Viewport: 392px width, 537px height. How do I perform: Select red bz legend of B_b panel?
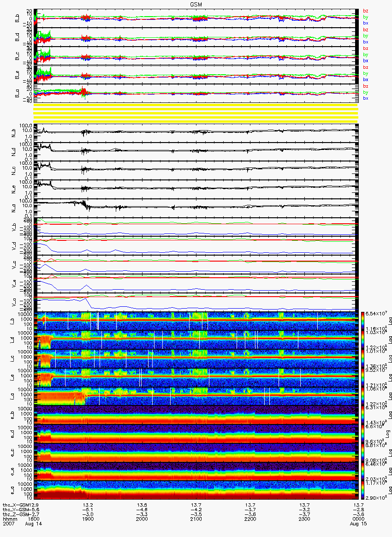click(366, 11)
